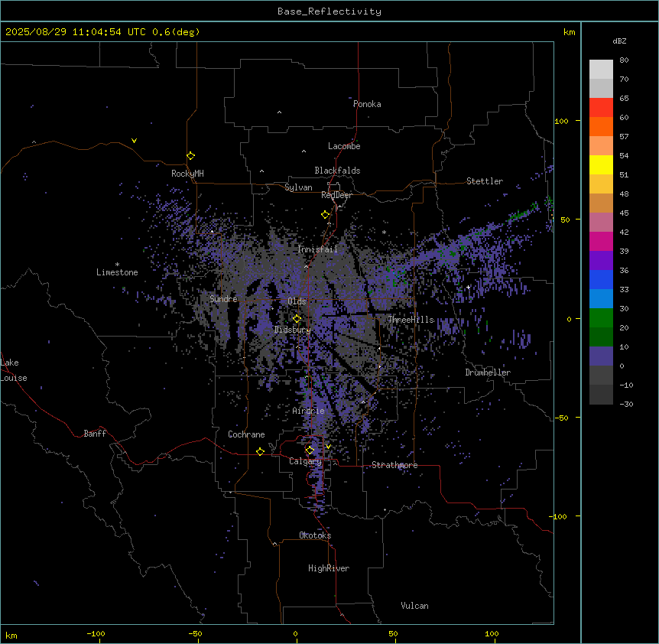Viewport: 659px width, 644px height.
Task: Click the Calgary label
Action: coord(306,461)
